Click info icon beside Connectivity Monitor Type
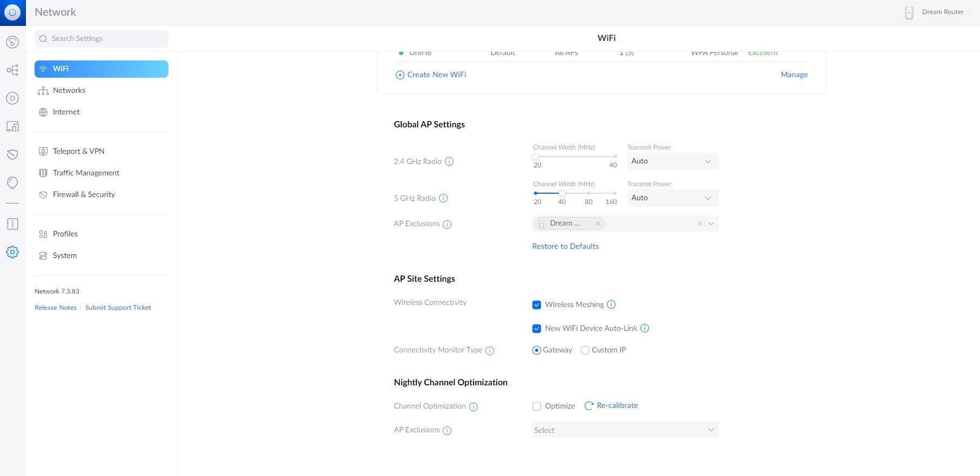This screenshot has width=980, height=476. [x=490, y=351]
